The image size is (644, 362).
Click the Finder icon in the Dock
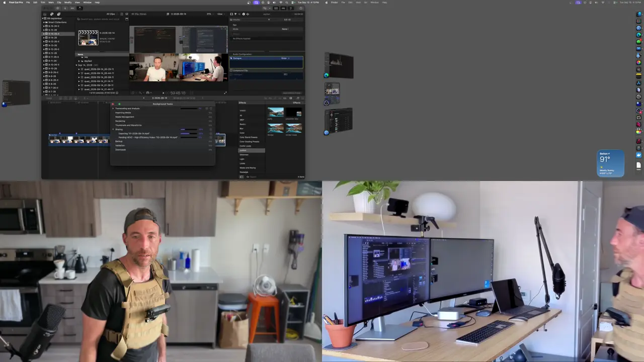click(639, 14)
